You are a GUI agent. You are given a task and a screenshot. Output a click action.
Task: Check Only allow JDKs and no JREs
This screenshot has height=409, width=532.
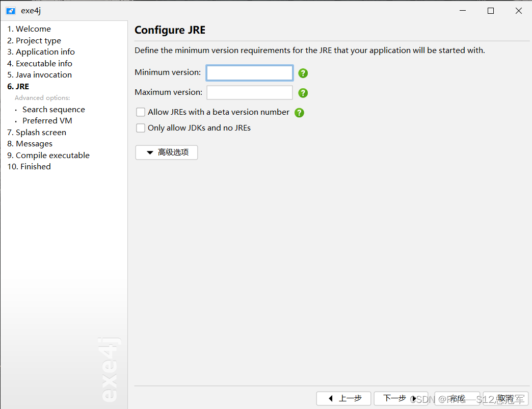pos(141,128)
